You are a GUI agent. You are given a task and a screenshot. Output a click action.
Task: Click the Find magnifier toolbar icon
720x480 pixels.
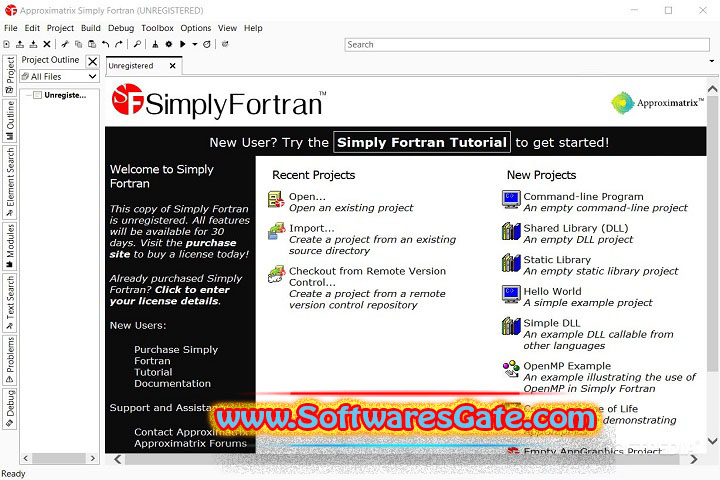pyautogui.click(x=137, y=44)
